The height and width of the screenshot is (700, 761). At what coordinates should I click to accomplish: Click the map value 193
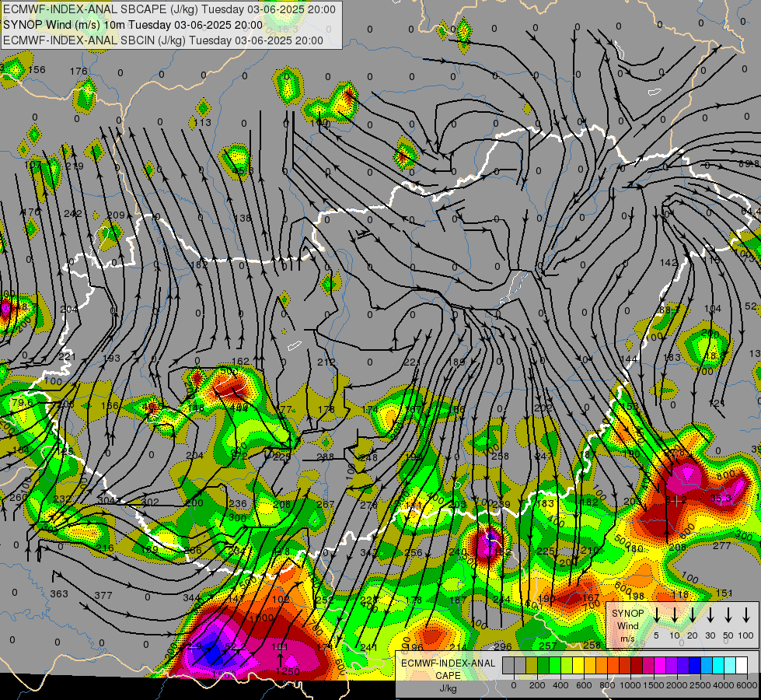(x=111, y=358)
